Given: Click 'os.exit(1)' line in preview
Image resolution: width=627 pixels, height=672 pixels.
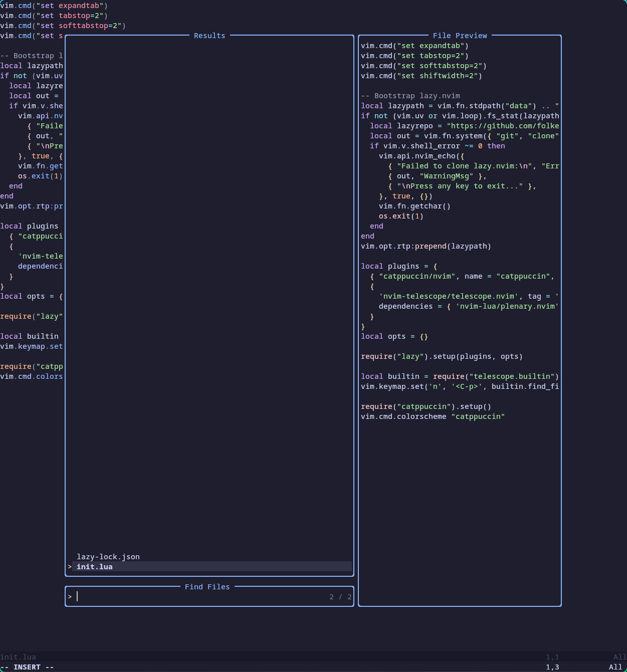Looking at the screenshot, I should 401,216.
